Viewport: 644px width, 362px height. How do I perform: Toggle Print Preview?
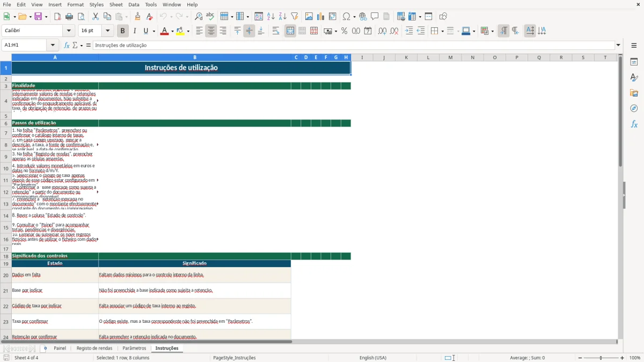(x=81, y=17)
